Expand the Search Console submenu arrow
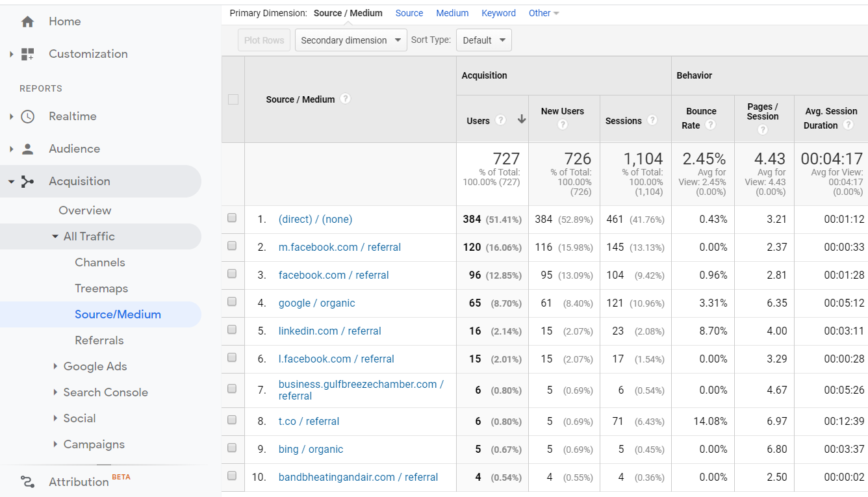Image resolution: width=868 pixels, height=497 pixels. [55, 392]
